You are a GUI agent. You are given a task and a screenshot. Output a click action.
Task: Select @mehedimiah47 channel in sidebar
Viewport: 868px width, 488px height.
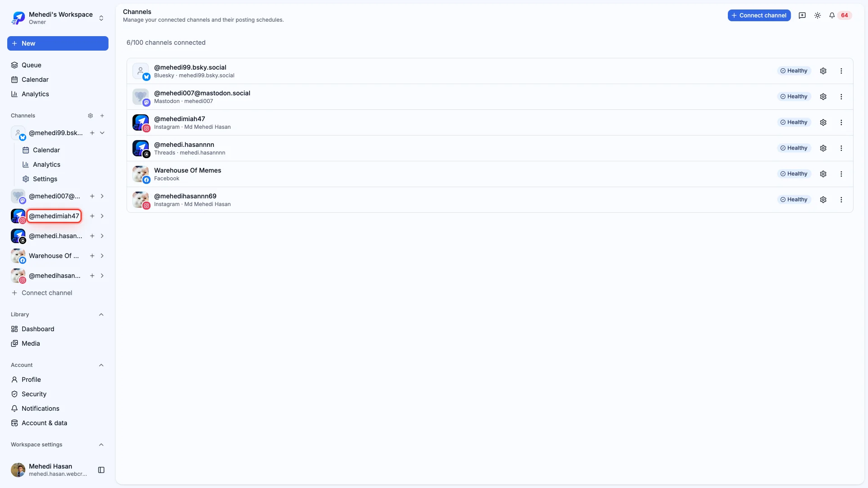point(54,216)
